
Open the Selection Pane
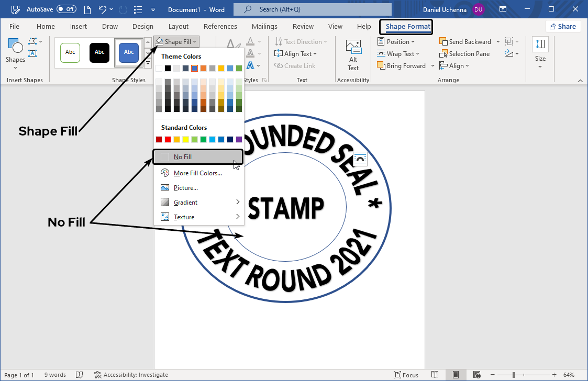click(464, 53)
